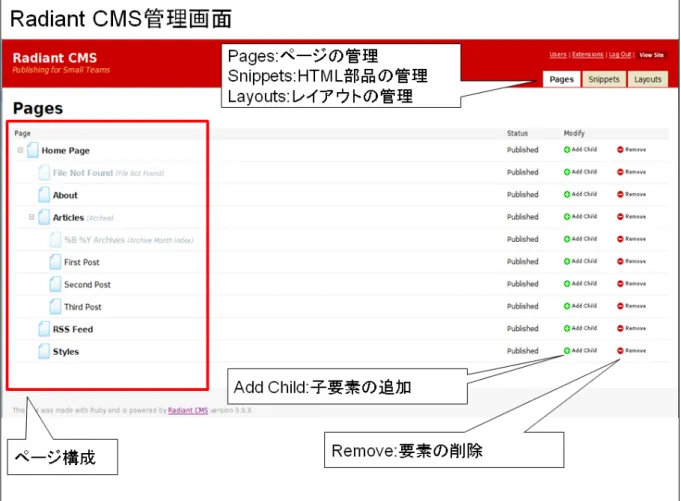Open the Third Post page title
The image size is (681, 501).
(83, 307)
